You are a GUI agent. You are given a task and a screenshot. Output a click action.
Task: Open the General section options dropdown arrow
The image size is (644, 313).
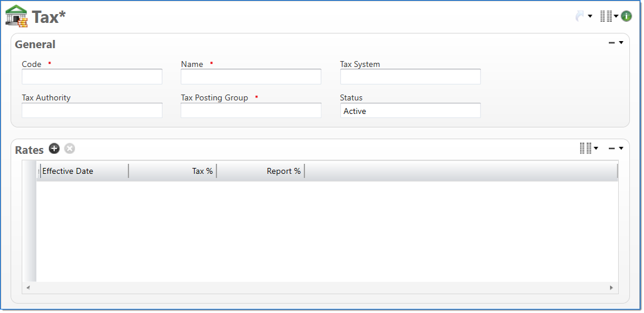pos(621,43)
